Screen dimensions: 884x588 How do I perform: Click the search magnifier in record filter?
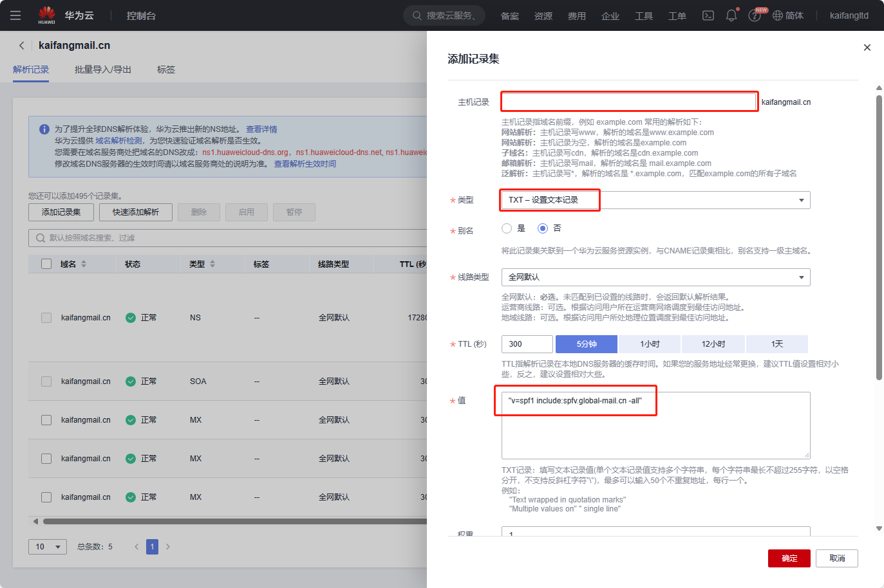[41, 238]
